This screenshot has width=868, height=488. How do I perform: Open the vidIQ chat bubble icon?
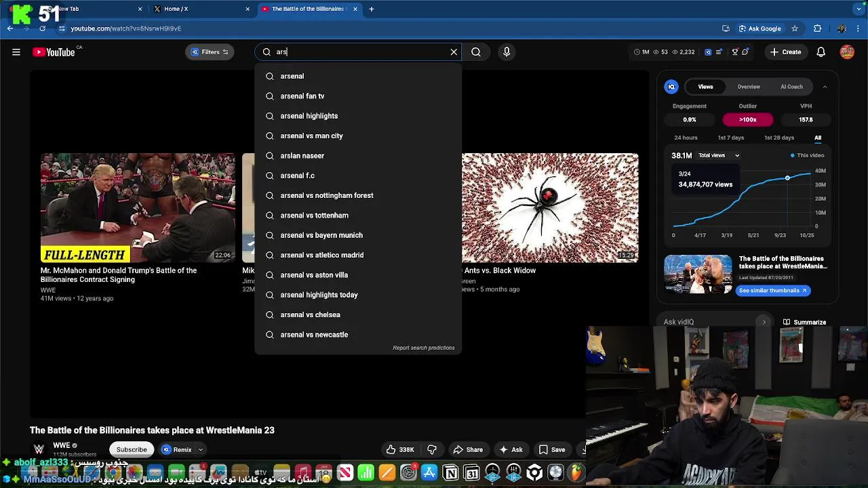[745, 52]
